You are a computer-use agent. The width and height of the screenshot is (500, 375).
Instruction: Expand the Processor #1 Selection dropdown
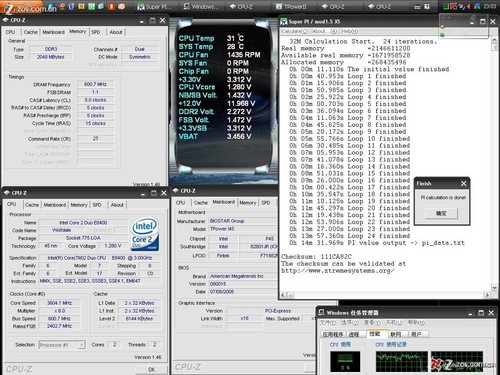81,345
